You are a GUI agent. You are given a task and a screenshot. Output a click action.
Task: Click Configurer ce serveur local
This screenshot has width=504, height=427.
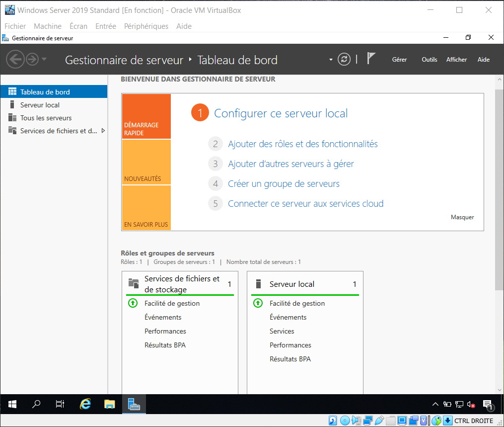[281, 113]
